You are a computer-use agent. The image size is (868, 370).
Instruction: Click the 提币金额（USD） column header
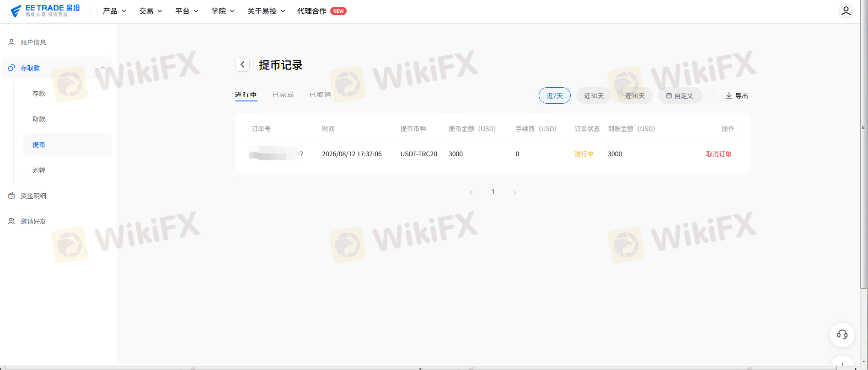click(472, 129)
